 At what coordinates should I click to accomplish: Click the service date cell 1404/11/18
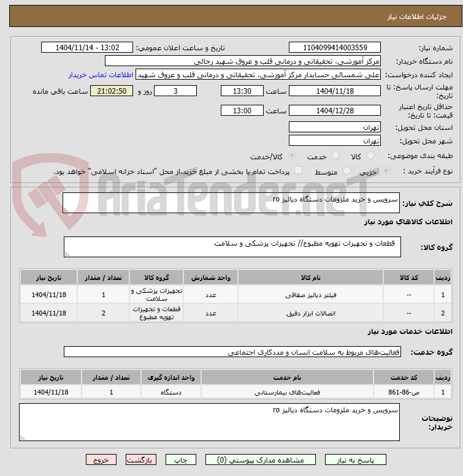coord(51,392)
